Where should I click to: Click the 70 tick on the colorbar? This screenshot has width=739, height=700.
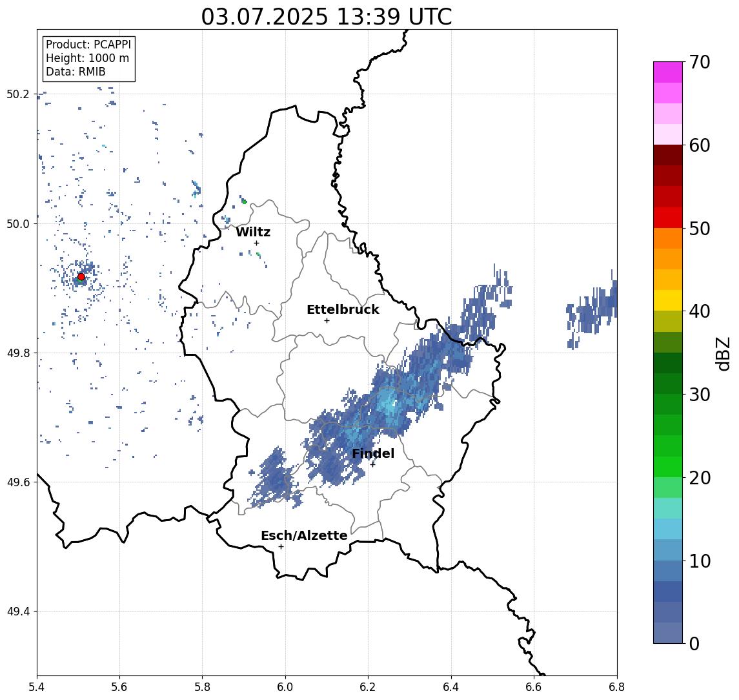(700, 62)
